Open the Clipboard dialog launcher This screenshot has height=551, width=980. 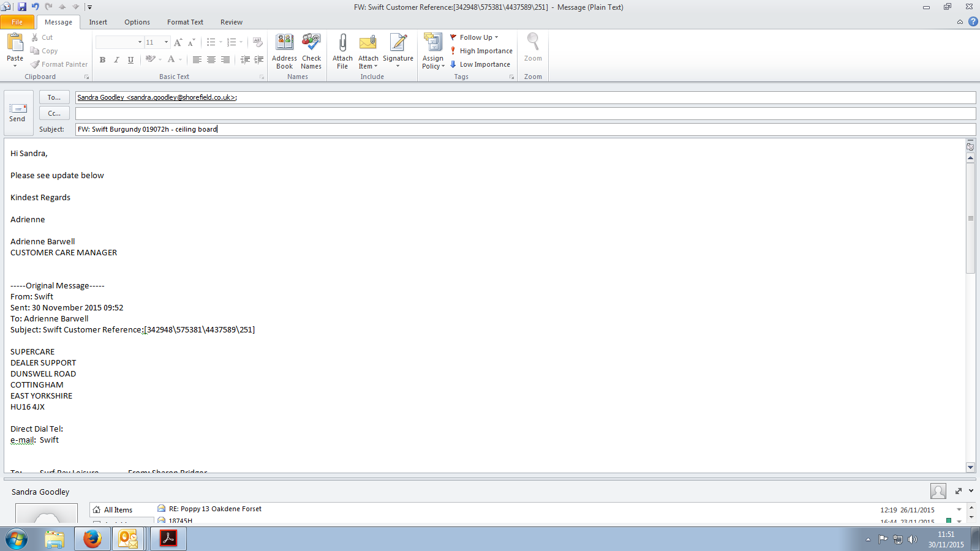pyautogui.click(x=86, y=77)
